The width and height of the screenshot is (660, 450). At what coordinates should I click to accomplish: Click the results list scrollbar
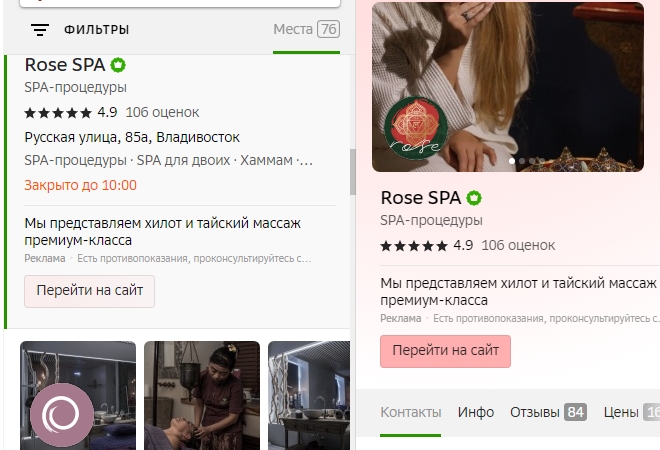[352, 172]
